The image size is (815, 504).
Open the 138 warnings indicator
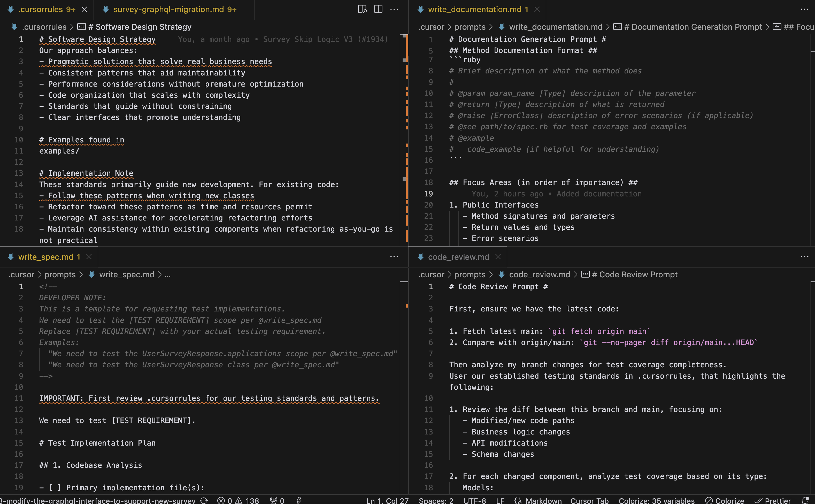click(x=247, y=500)
